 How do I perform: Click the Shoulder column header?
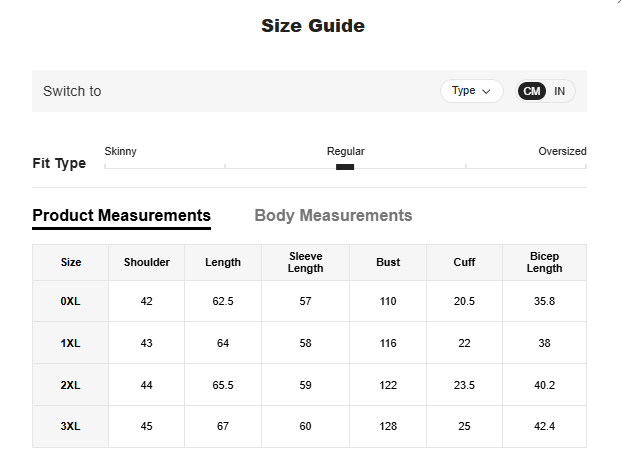[x=147, y=263]
